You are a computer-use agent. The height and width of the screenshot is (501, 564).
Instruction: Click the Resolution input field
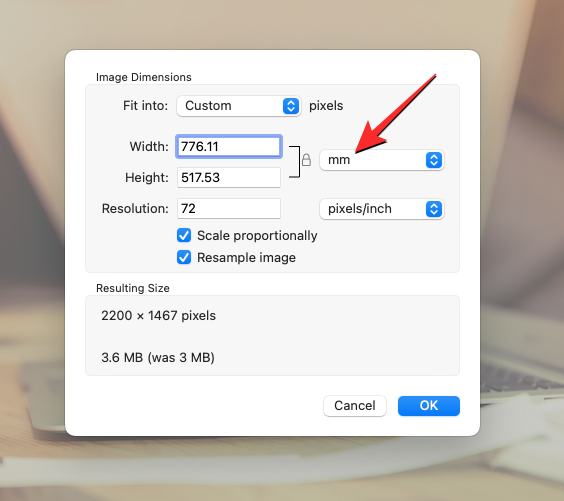pyautogui.click(x=229, y=209)
